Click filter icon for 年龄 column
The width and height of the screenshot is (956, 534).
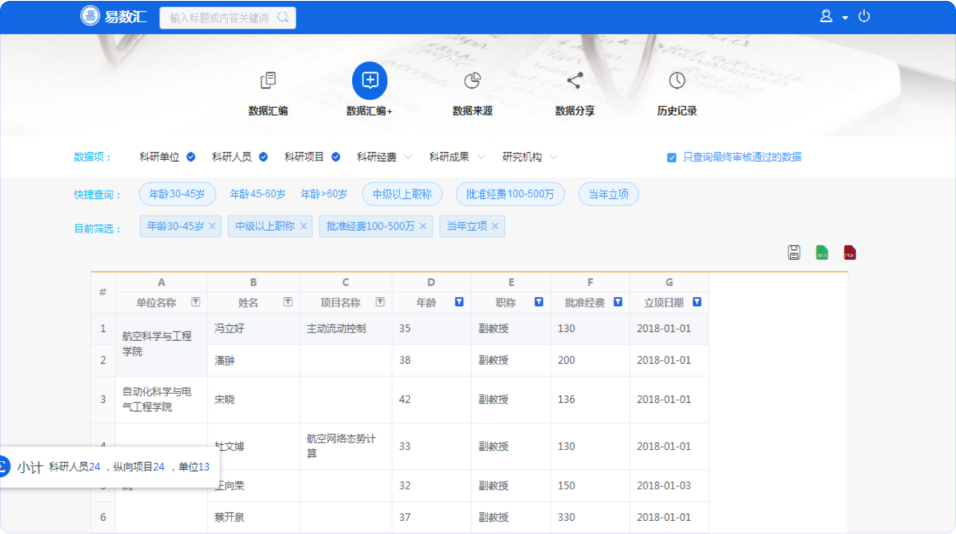(x=459, y=302)
